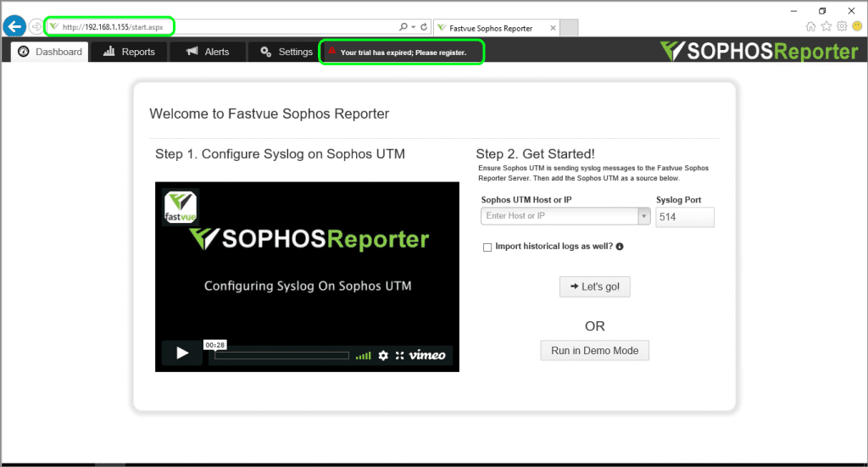Click 'Welcome to Fastvue Sophos Reporter' heading
Viewport: 868px width, 467px height.
(269, 114)
